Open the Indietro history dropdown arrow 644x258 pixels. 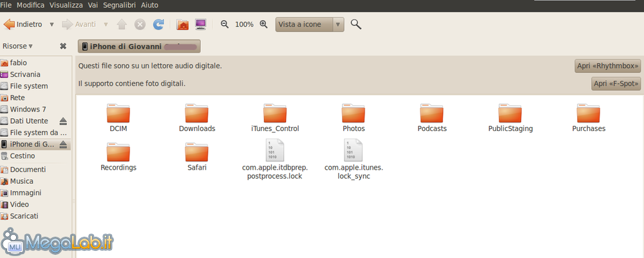point(52,25)
